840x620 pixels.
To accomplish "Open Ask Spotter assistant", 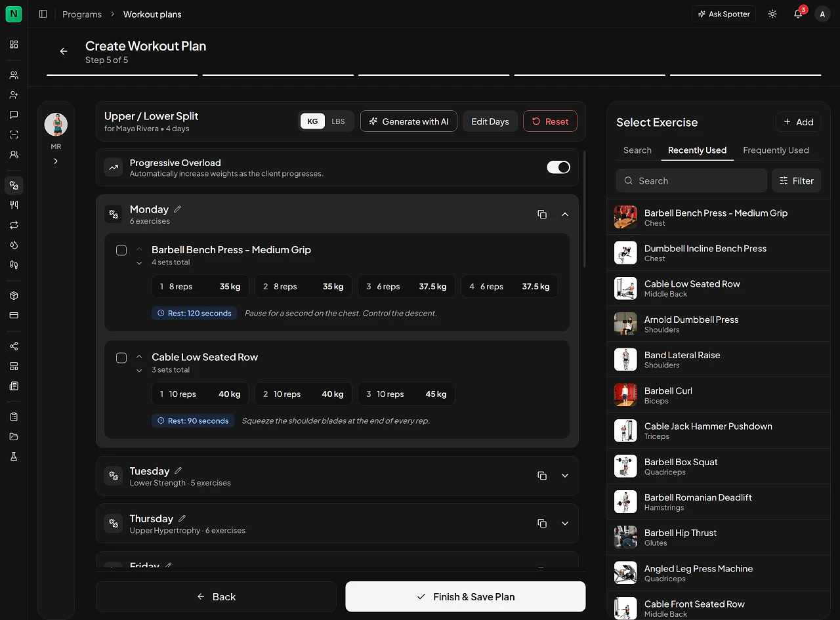I will click(x=724, y=14).
